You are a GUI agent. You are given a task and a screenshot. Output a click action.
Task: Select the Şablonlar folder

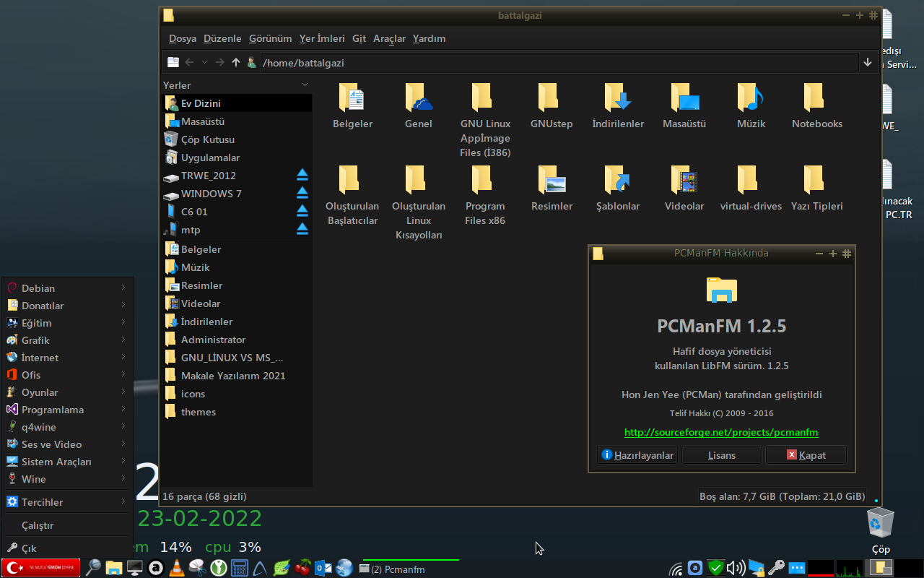(x=618, y=179)
